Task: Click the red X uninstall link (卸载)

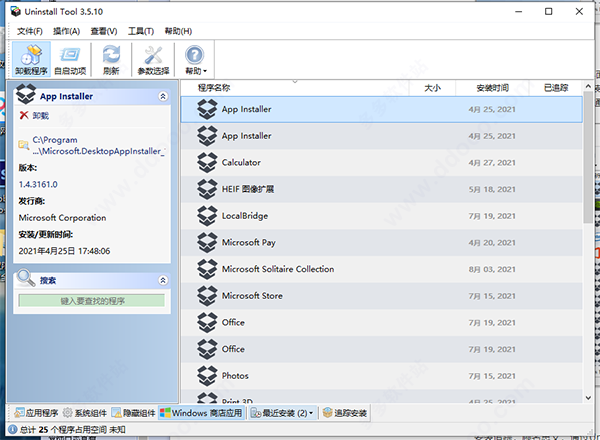Action: pyautogui.click(x=34, y=115)
